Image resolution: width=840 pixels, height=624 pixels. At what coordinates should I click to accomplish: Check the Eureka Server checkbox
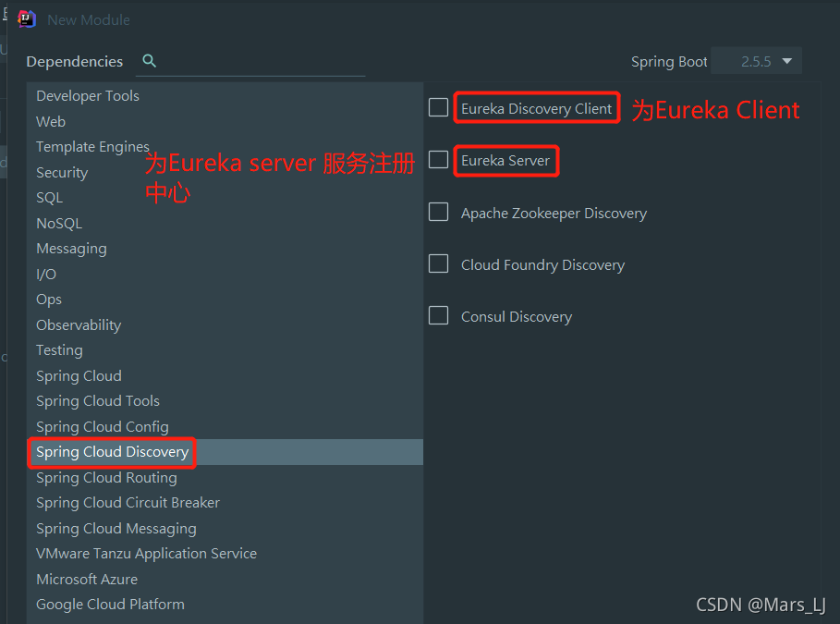click(438, 159)
